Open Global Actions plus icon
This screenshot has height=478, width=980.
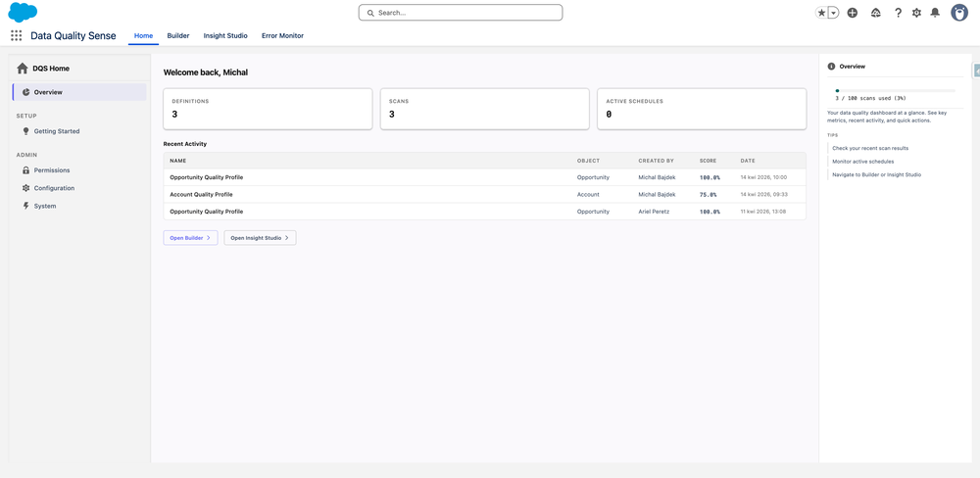click(853, 13)
